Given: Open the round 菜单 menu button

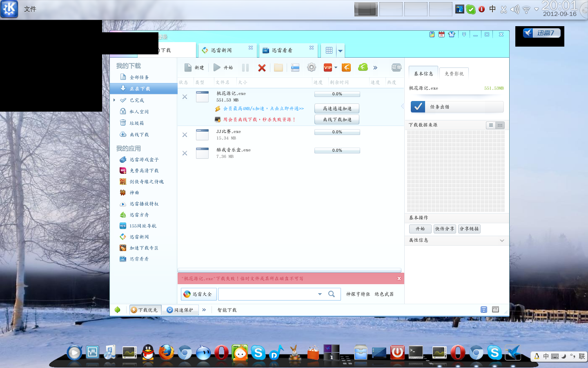Looking at the screenshot, I should pyautogui.click(x=396, y=67).
